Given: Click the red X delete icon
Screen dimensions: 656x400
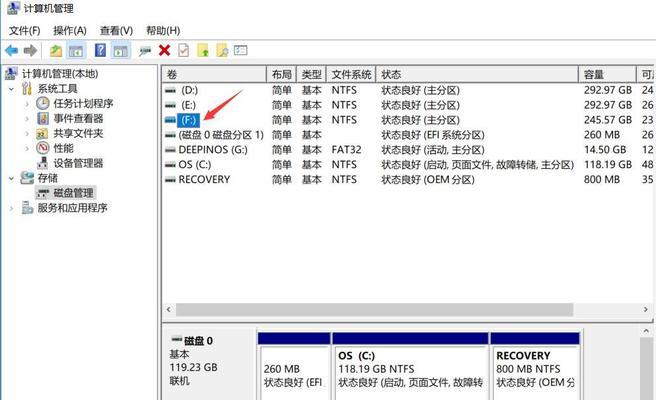Looking at the screenshot, I should tap(164, 51).
